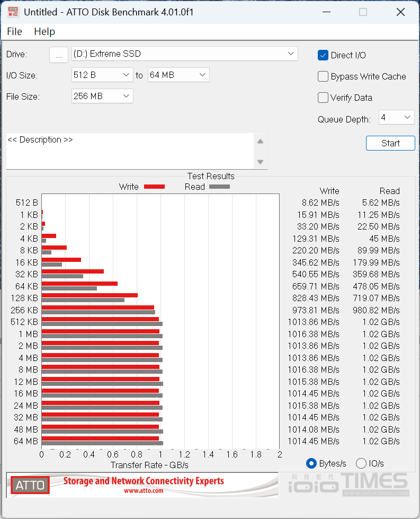Click the 359.68 MB/s read value
The image size is (420, 519).
pos(376,275)
